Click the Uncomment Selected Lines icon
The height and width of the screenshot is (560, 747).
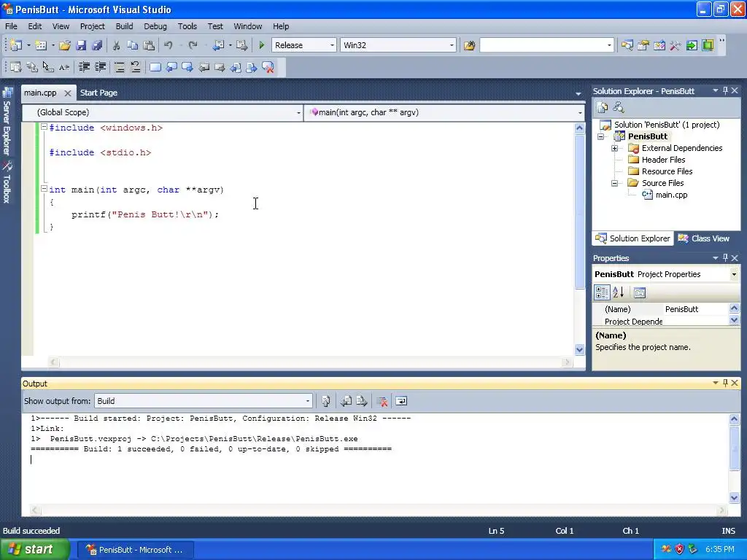tap(136, 67)
